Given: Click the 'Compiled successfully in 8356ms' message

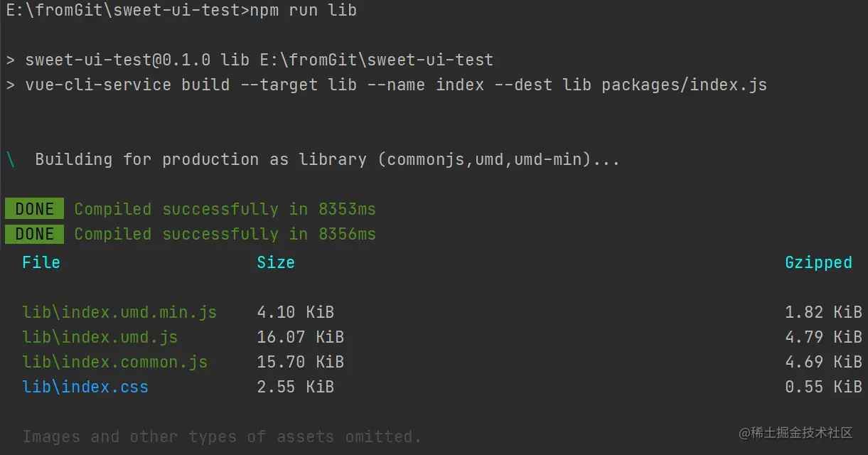Looking at the screenshot, I should coord(225,234).
